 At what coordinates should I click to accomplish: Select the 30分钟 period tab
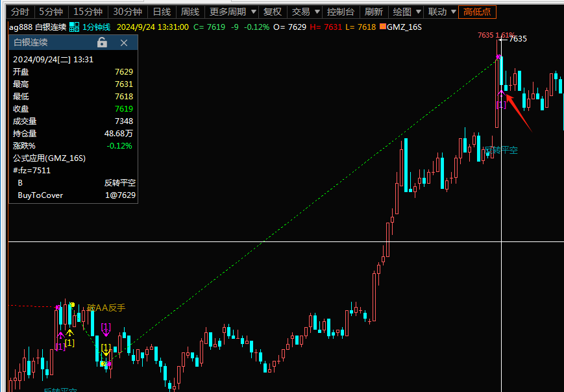(128, 12)
